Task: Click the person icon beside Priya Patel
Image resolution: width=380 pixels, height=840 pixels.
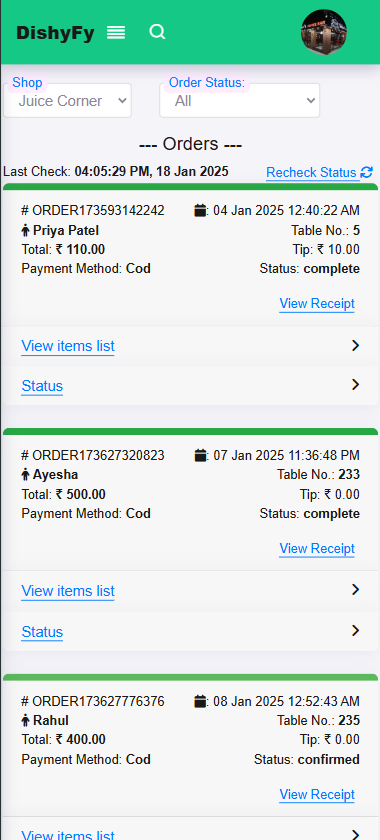Action: point(25,231)
